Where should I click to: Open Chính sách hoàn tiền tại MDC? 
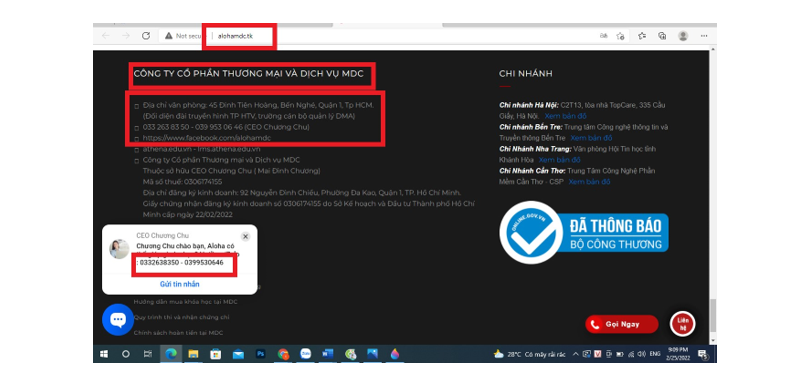coord(178,333)
